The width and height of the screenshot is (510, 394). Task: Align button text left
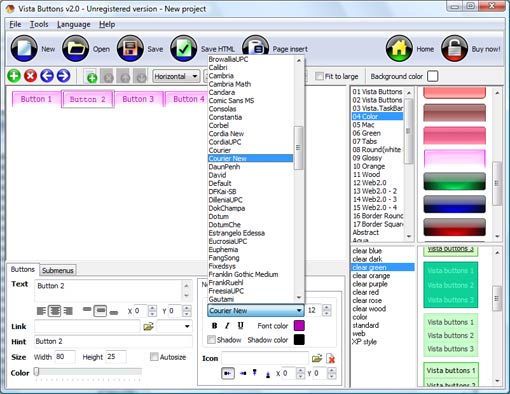point(41,311)
